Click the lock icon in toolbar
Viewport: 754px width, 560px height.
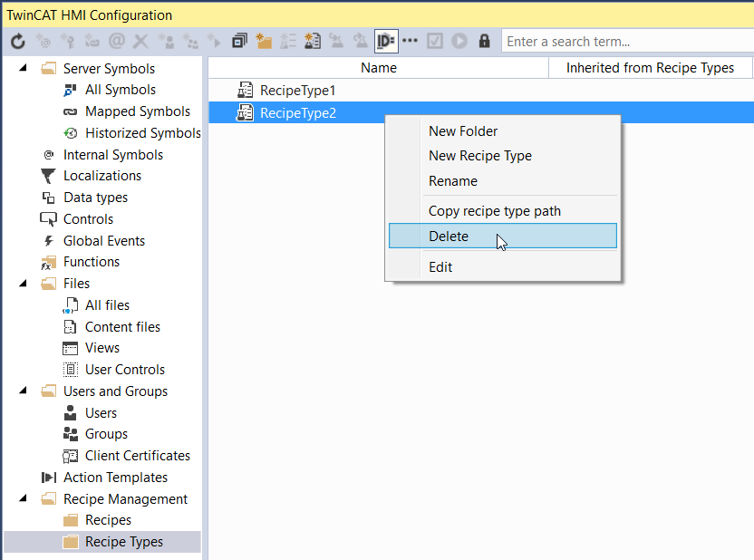click(484, 42)
